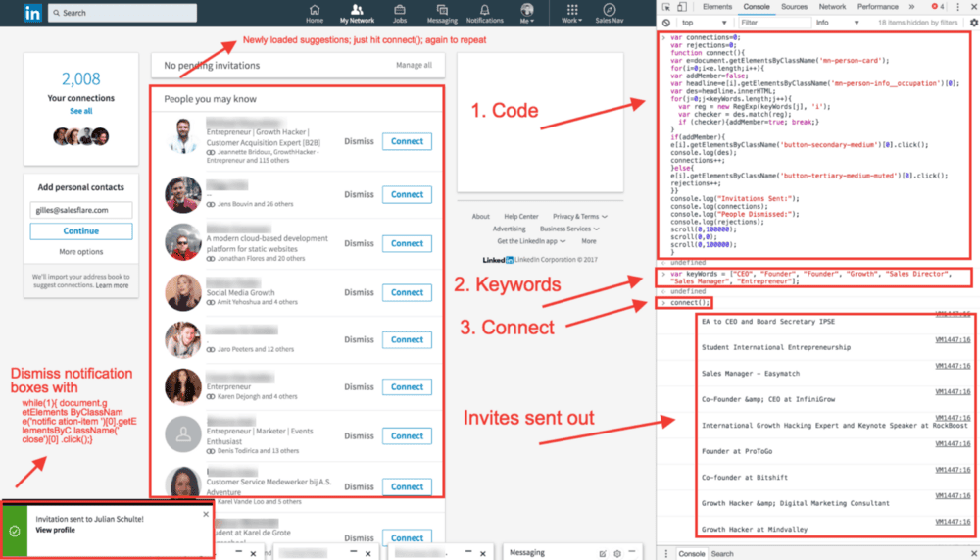Dismiss the Social Media Growth suggestion
Screen dimensions: 980x560
tap(359, 292)
